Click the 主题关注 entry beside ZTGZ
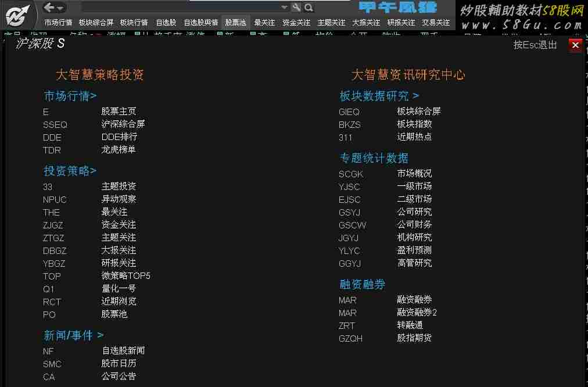This screenshot has width=588, height=387. click(119, 238)
